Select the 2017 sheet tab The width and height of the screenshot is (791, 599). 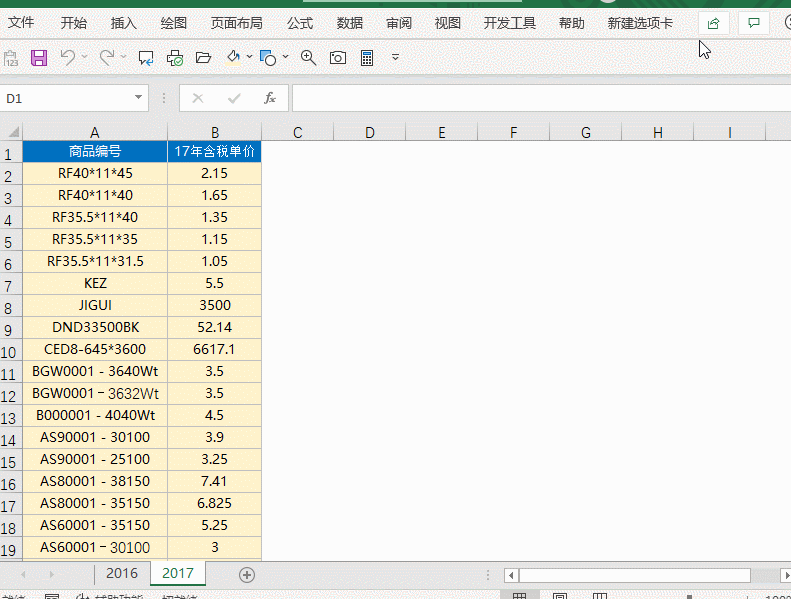point(178,573)
